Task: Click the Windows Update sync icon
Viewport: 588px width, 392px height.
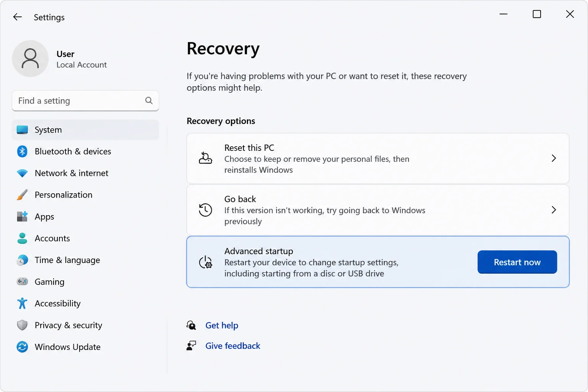Action: tap(22, 347)
